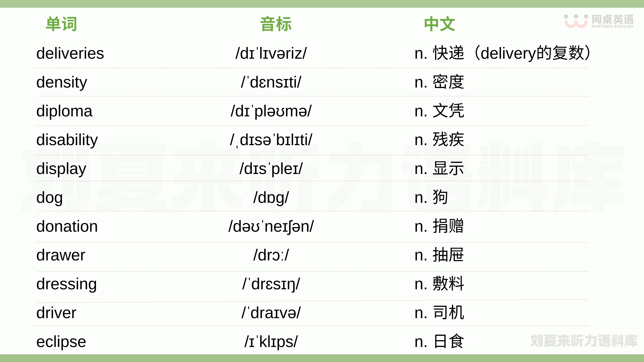The image size is (644, 362).
Task: Click the 单词 column header
Action: [x=61, y=24]
